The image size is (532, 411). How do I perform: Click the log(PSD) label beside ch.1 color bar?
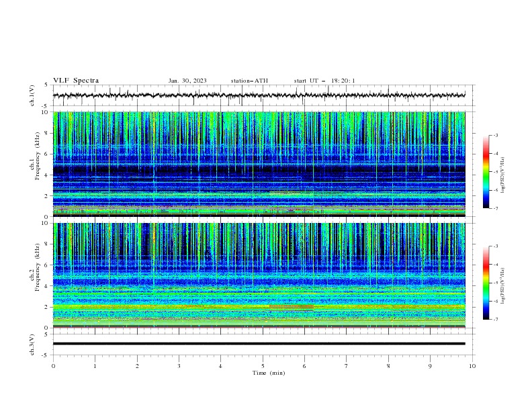click(502, 175)
